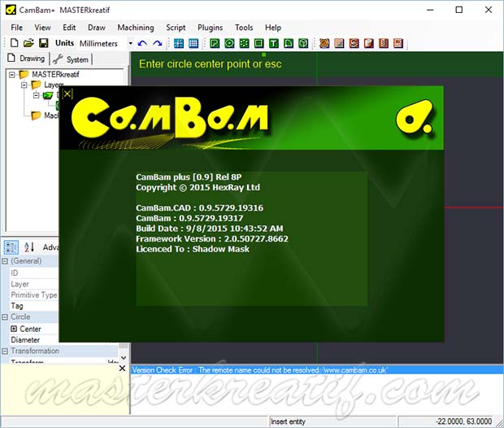The height and width of the screenshot is (428, 504).
Task: Select the ID property row
Action: tap(34, 273)
